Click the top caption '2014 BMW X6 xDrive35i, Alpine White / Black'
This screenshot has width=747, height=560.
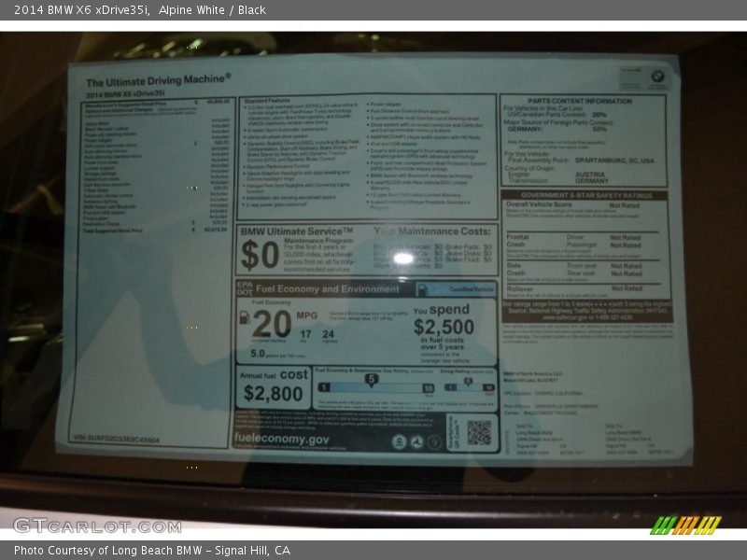pos(140,10)
